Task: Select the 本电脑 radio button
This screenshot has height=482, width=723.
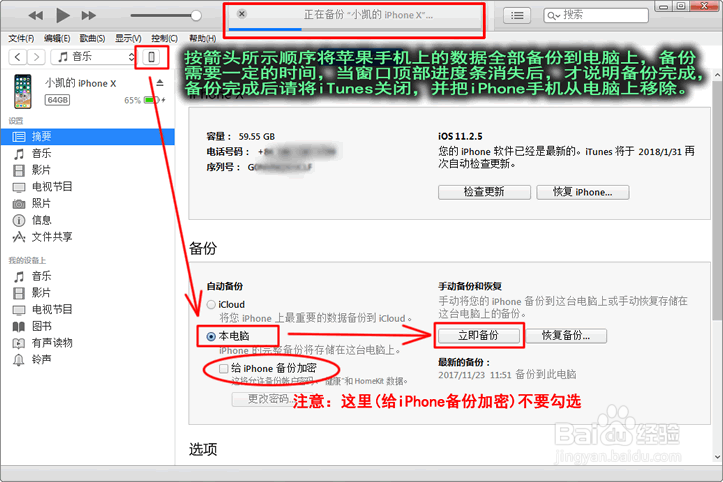Action: tap(211, 337)
